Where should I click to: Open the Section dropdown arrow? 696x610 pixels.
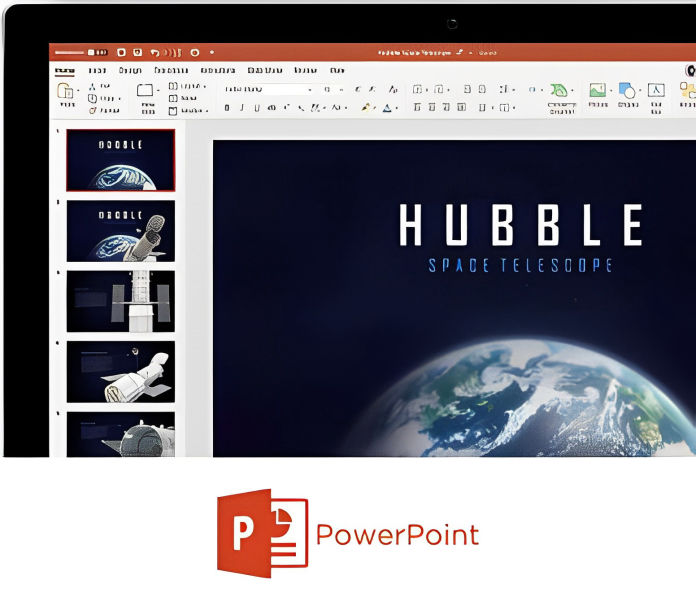coord(206,111)
